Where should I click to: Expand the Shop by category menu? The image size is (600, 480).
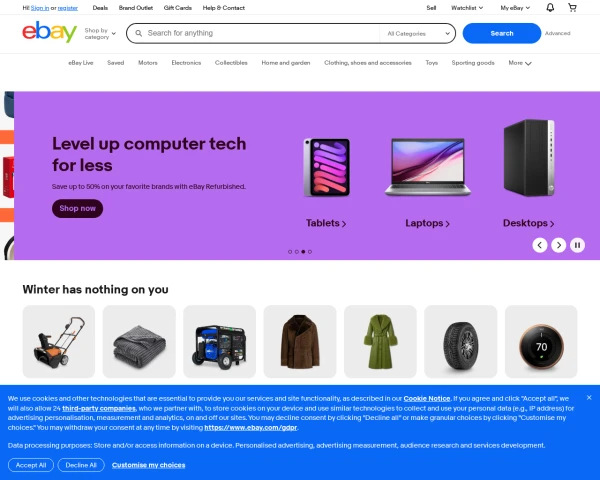point(100,34)
